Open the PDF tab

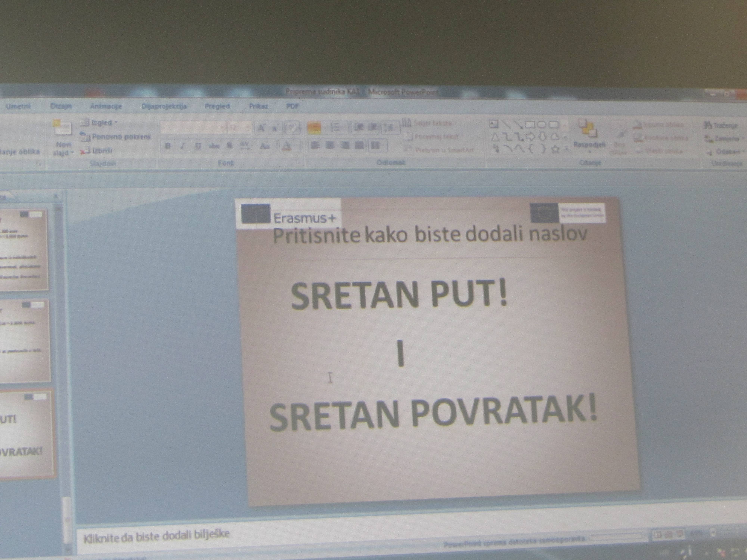[x=292, y=106]
